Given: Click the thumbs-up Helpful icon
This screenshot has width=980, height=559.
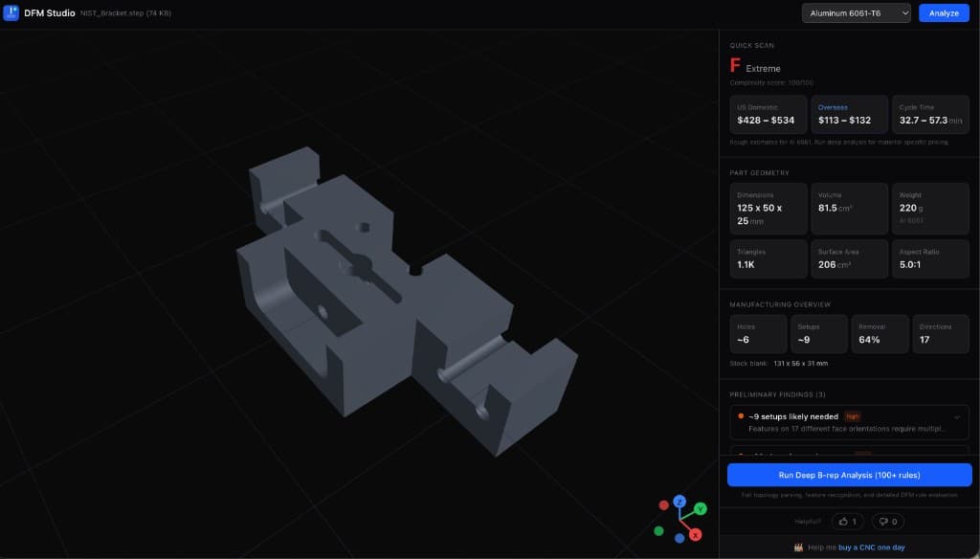Looking at the screenshot, I should (846, 521).
